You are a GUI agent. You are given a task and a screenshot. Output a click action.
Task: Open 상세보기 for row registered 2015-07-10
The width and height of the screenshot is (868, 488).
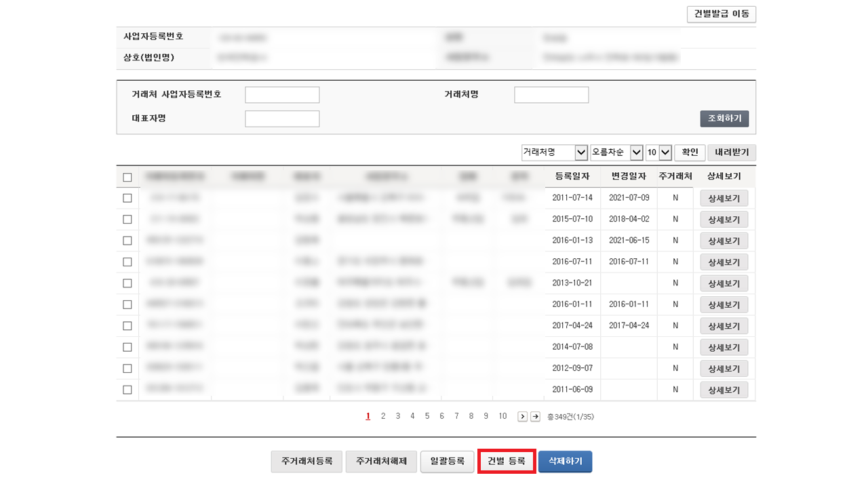pyautogui.click(x=724, y=220)
